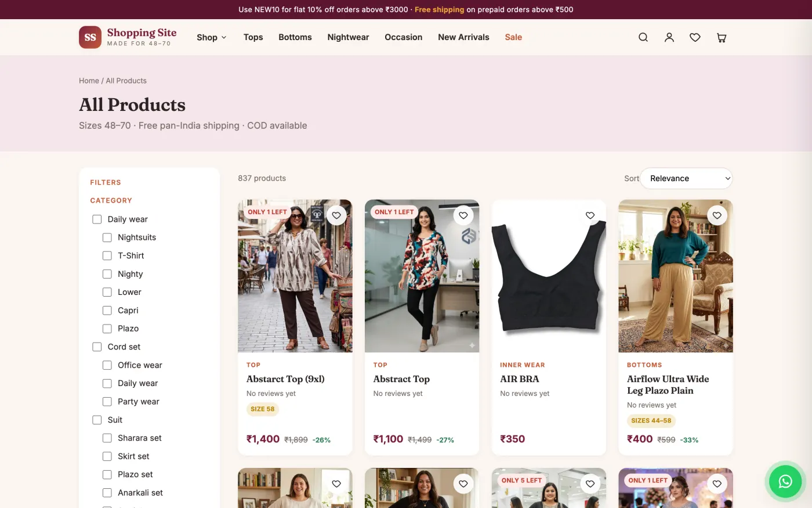812x508 pixels.
Task: Open Abstract Top product image
Action: (422, 276)
